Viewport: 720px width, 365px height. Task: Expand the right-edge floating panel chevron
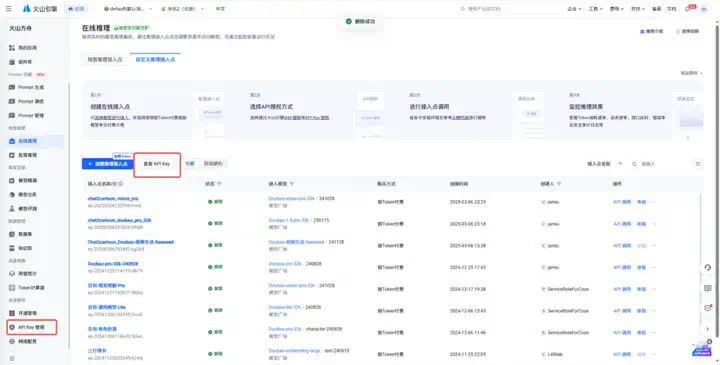click(708, 329)
